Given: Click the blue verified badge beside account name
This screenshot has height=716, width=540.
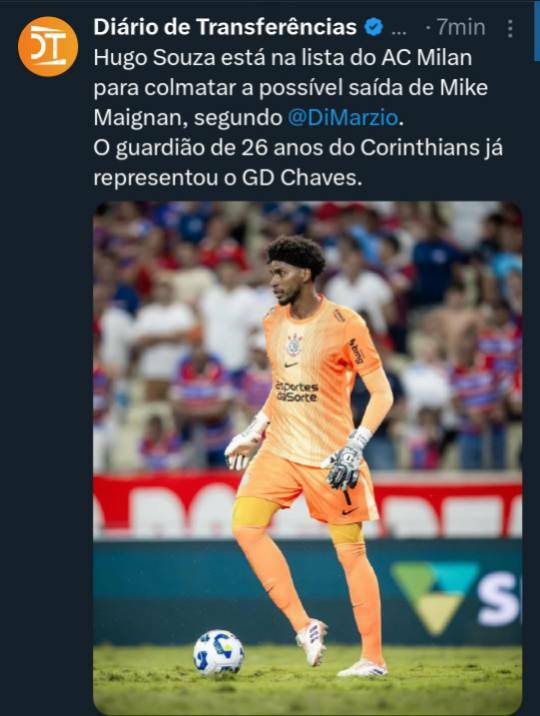Looking at the screenshot, I should (x=374, y=27).
